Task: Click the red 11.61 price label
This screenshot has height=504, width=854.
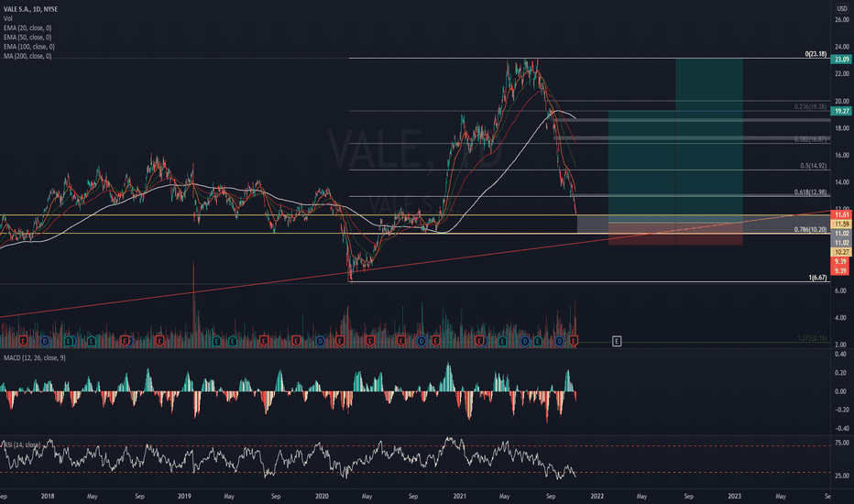Action: coord(841,215)
